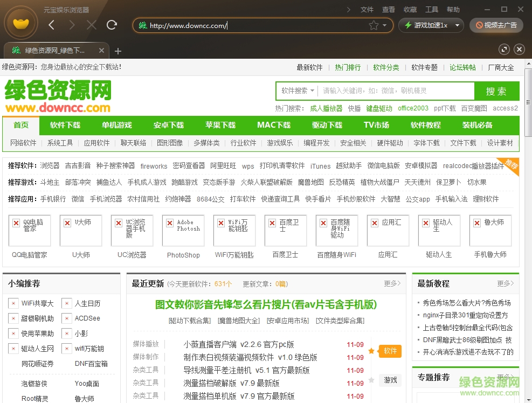The height and width of the screenshot is (403, 532).
Task: Click the UC浏览器手机版 icon
Action: click(x=132, y=230)
